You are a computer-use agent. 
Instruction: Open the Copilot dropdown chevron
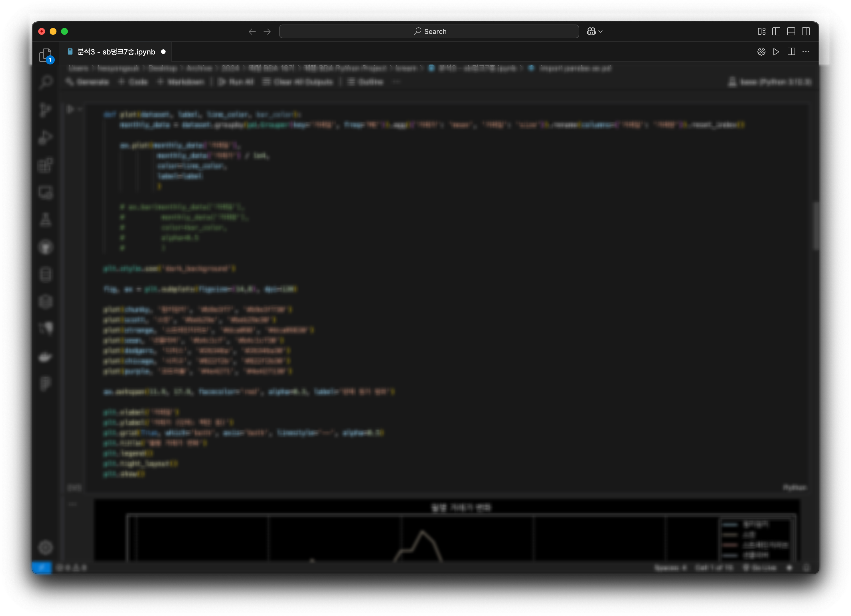600,31
